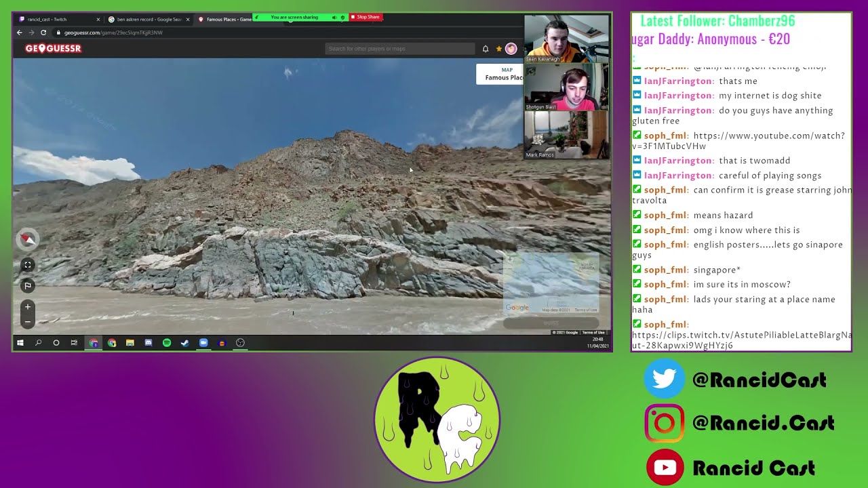Open the user profile avatar
868x488 pixels.
[511, 49]
